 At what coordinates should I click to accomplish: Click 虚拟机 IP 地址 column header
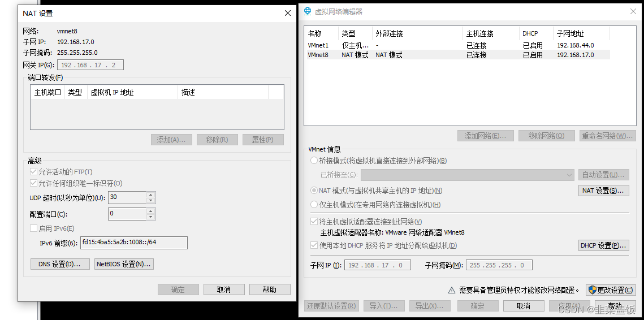[x=133, y=92]
